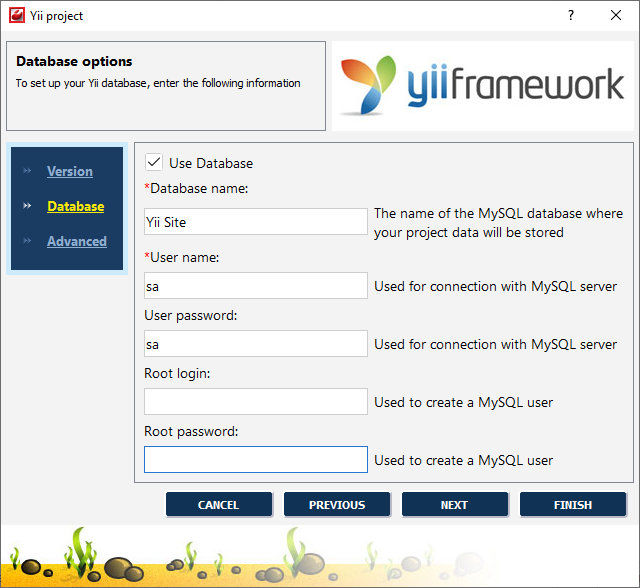Image resolution: width=640 pixels, height=588 pixels.
Task: Select the User password field
Action: [x=256, y=344]
